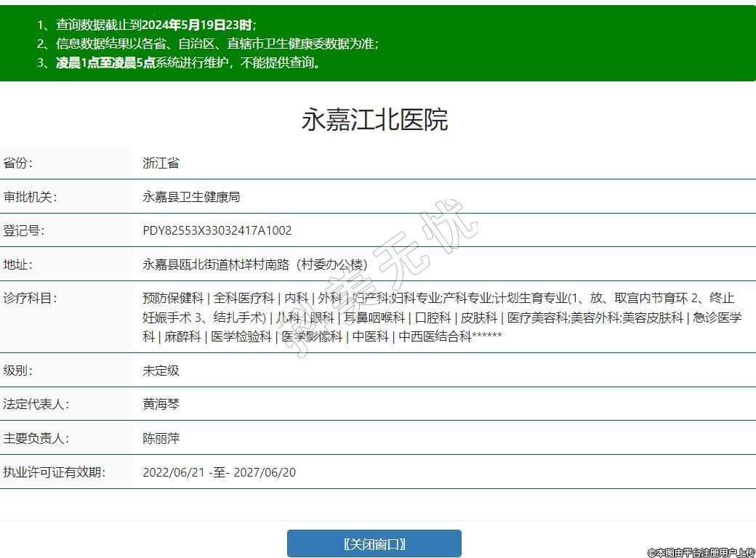Click the 诊疗科目 field label
The width and height of the screenshot is (756, 558).
30,298
